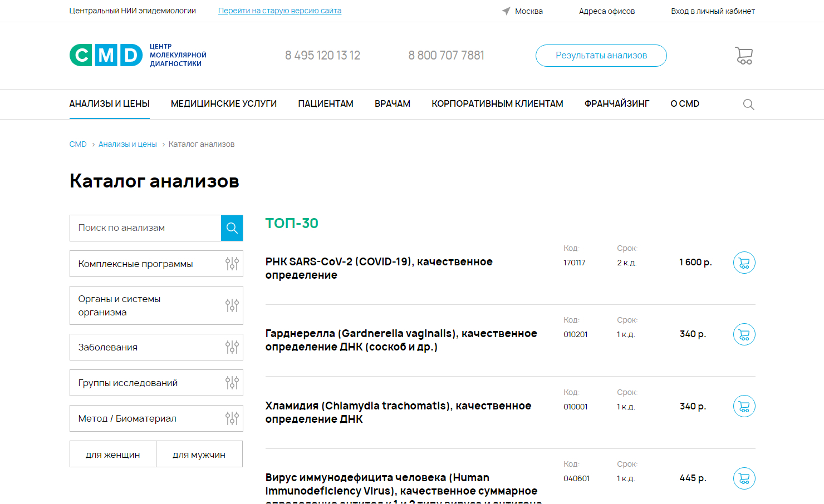Expand the «Метод / Биоматериал» filter
824x504 pixels.
(x=156, y=418)
